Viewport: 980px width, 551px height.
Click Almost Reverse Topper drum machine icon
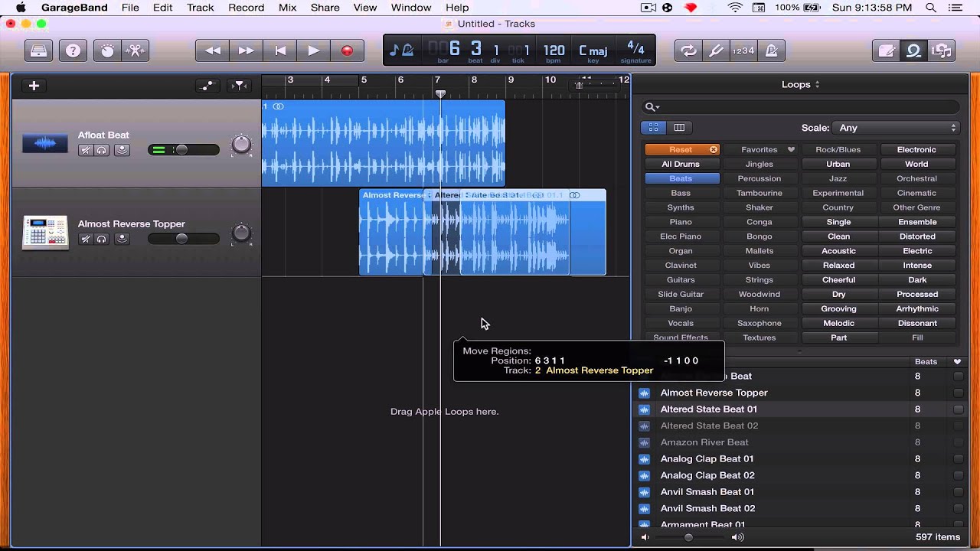[44, 232]
